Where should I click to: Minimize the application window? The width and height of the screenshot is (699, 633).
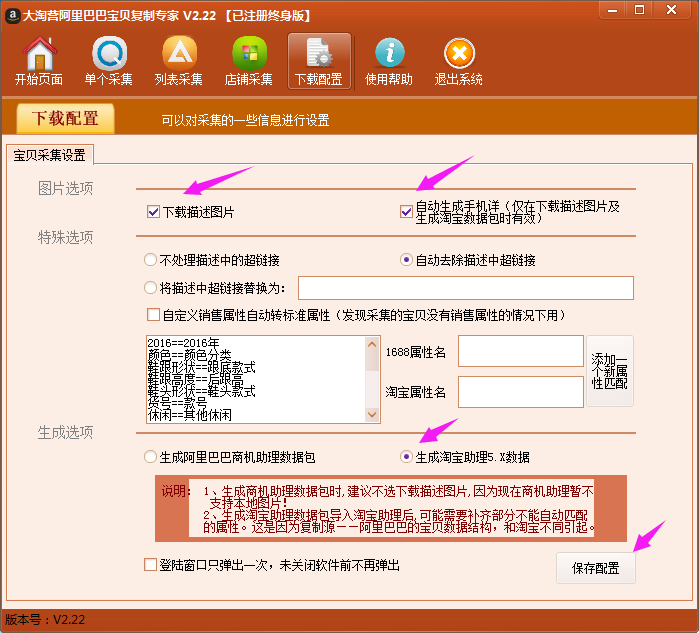pyautogui.click(x=613, y=10)
